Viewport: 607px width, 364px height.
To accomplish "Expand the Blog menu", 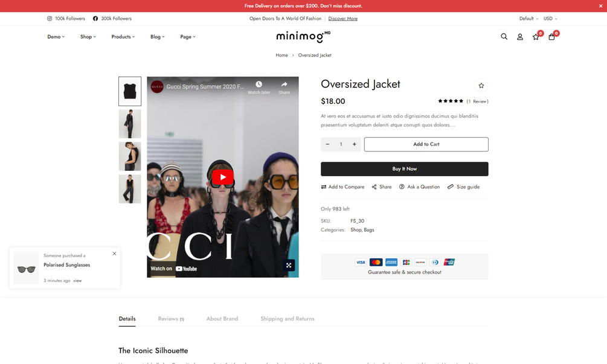I will 158,37.
